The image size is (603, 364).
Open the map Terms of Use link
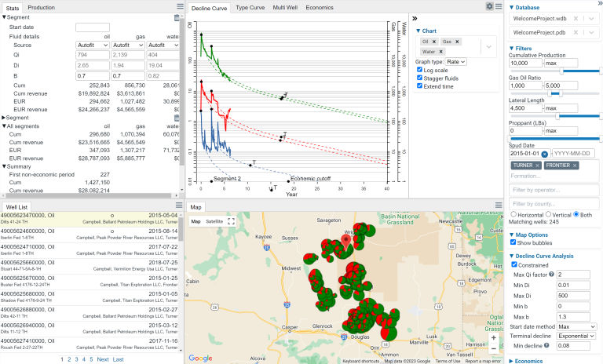[448, 362]
